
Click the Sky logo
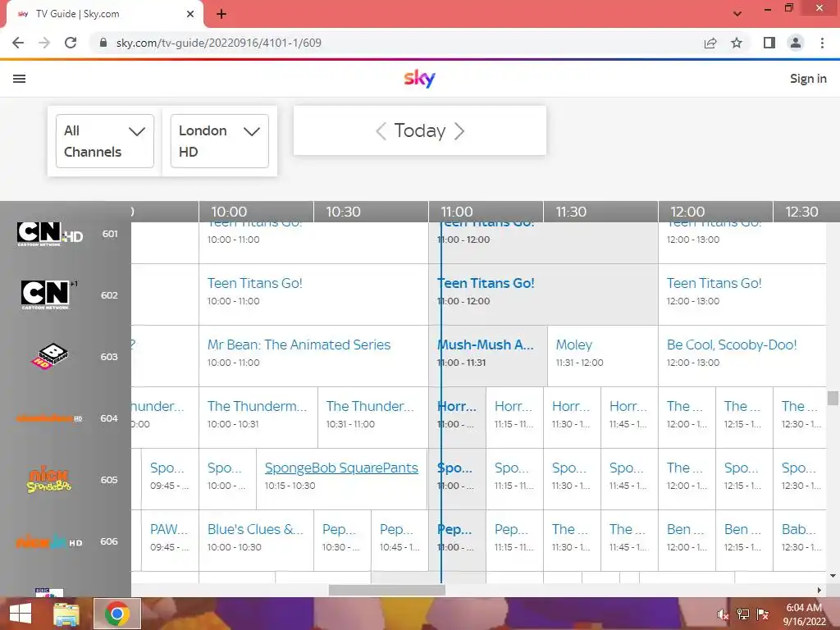pos(419,79)
